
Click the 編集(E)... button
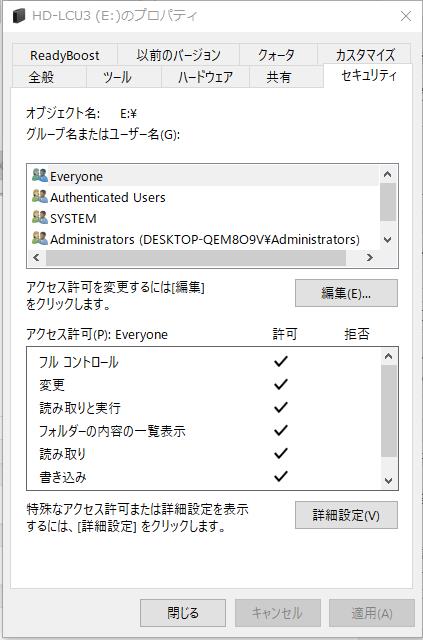pos(346,293)
